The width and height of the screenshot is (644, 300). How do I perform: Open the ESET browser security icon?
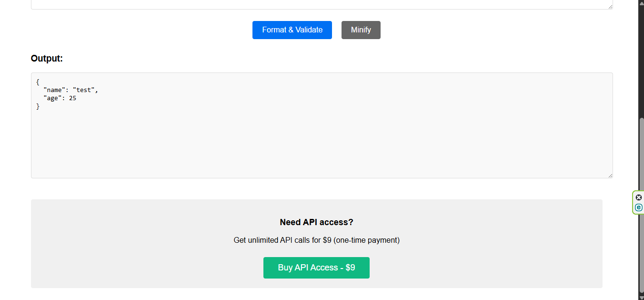[638, 207]
